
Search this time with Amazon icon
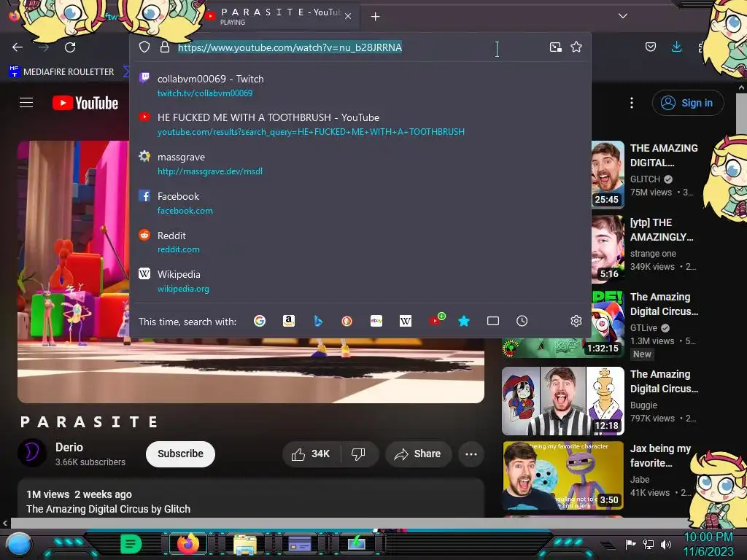pyautogui.click(x=289, y=321)
